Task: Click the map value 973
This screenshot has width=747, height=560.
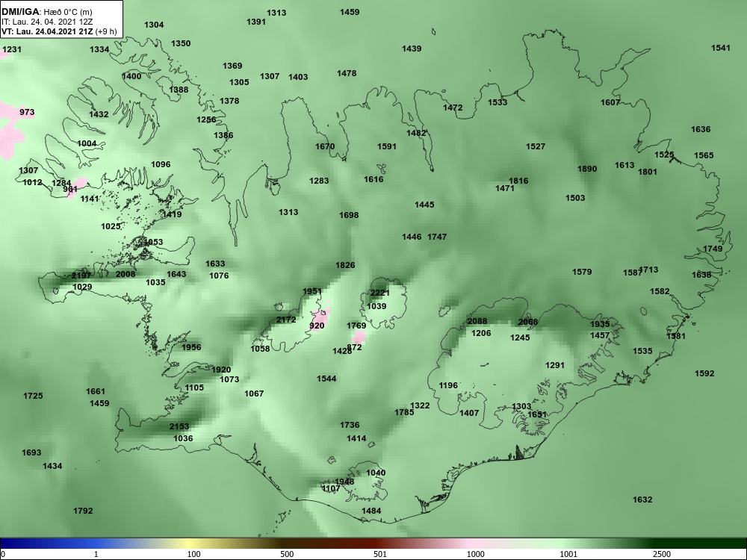Action: click(x=27, y=113)
